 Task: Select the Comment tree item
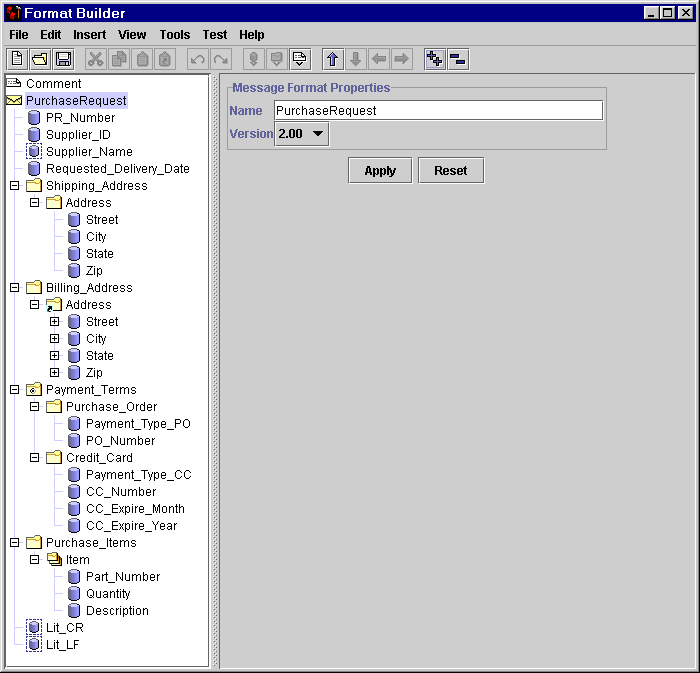[x=54, y=83]
